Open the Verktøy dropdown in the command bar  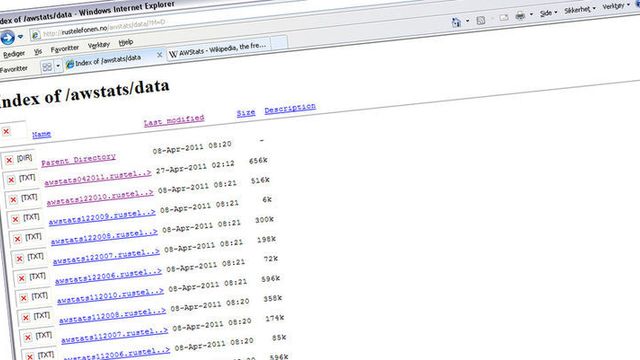point(616,6)
